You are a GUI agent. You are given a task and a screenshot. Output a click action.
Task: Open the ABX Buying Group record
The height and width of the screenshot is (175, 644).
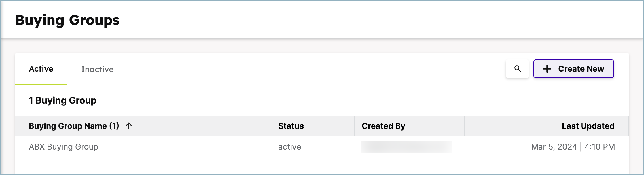(63, 147)
